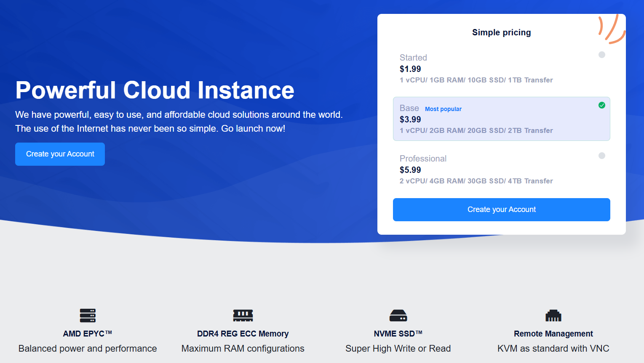Click the NVME SSD drive icon
The width and height of the screenshot is (644, 363).
398,315
